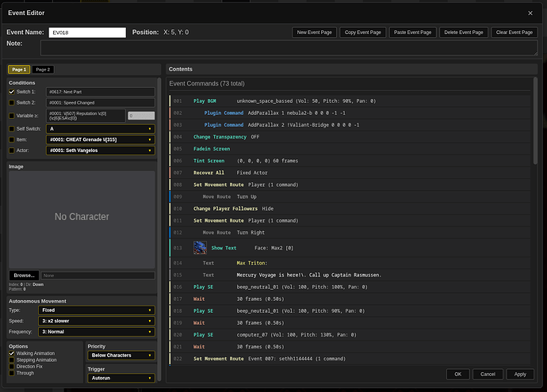Image resolution: width=547 pixels, height=392 pixels.
Task: Click the event commands list scrollbar
Action: [535, 121]
